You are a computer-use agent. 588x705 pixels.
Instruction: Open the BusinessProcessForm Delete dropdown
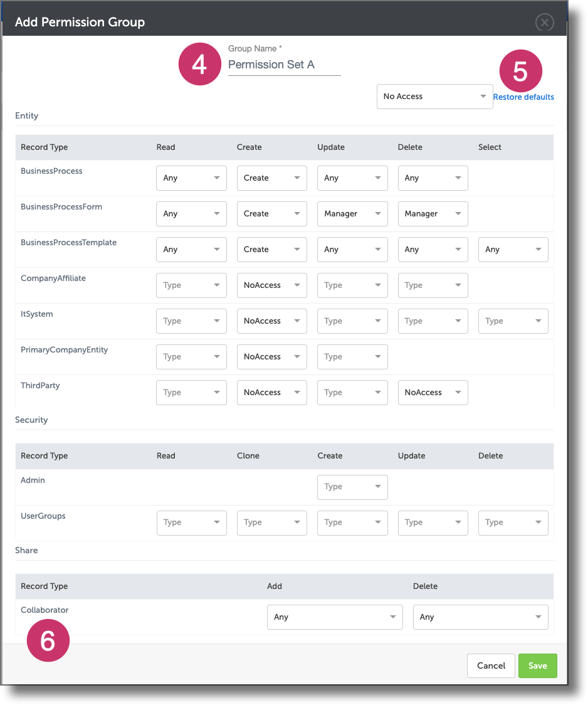pos(433,214)
